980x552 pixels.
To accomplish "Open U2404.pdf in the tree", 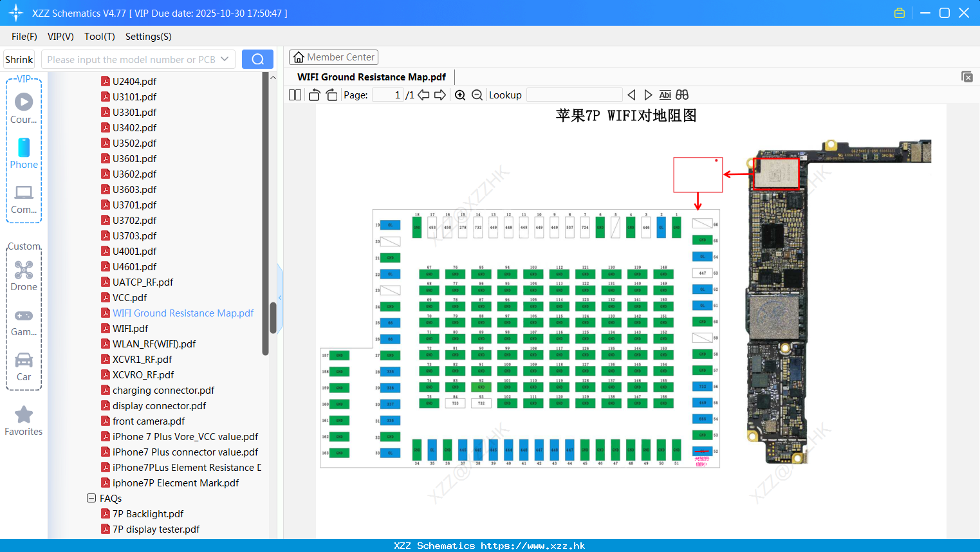I will [x=134, y=81].
